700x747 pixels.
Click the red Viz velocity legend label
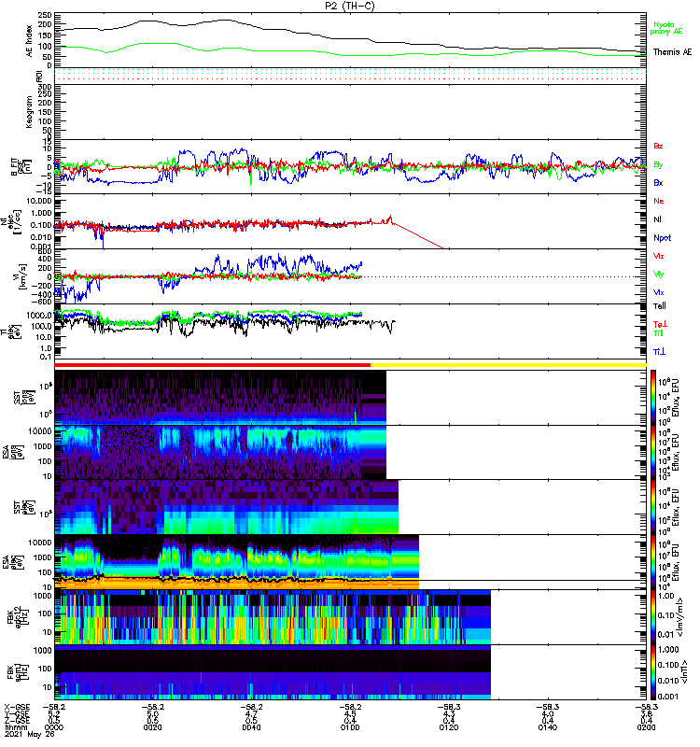(658, 256)
